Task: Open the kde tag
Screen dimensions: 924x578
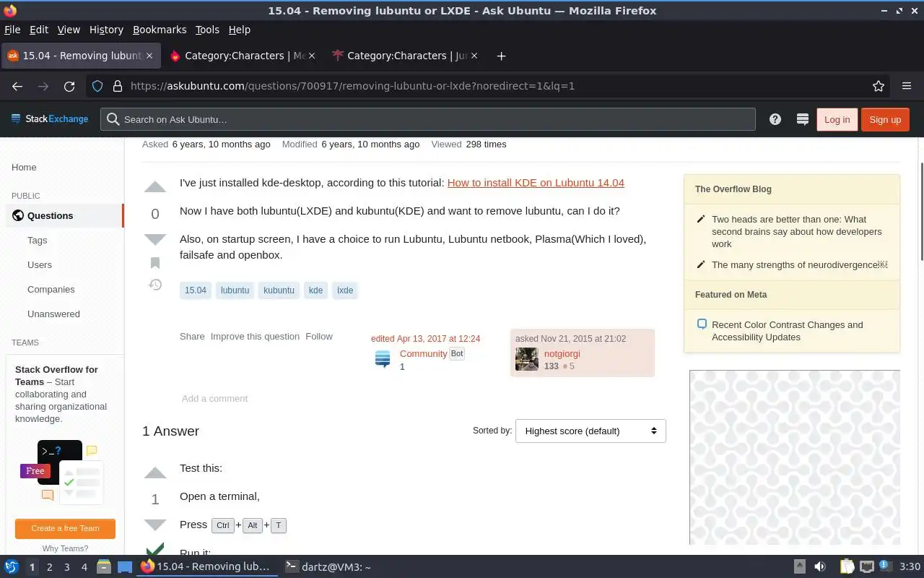Action: click(x=315, y=290)
